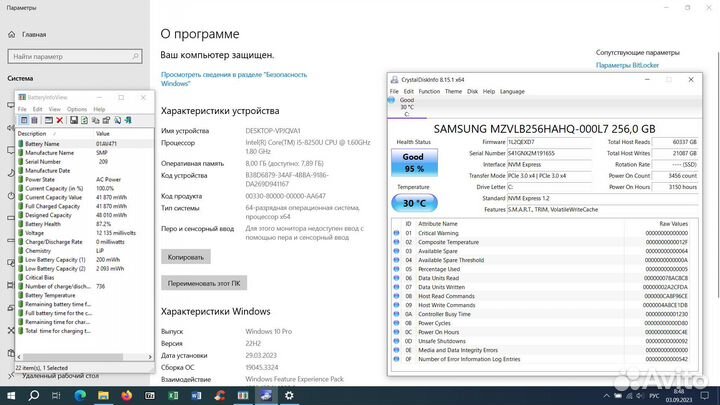Open the Settings gear on the taskbar

click(x=289, y=395)
